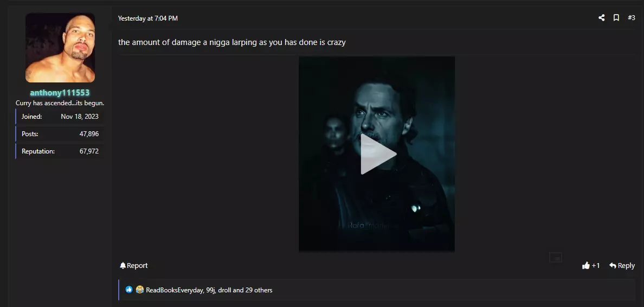644x307 pixels.
Task: Click the picture-in-picture icon beside the video
Action: pyautogui.click(x=555, y=258)
